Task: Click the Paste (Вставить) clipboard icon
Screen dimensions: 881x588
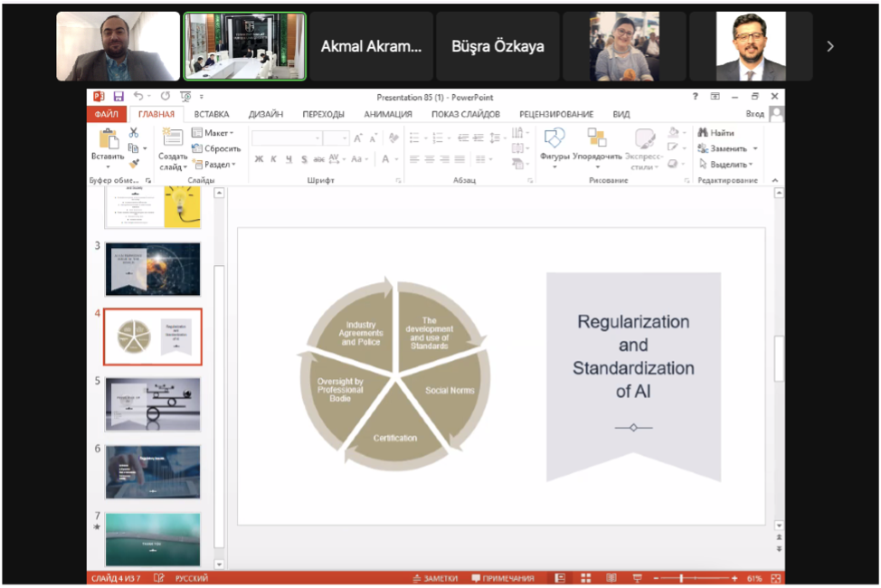Action: [108, 139]
